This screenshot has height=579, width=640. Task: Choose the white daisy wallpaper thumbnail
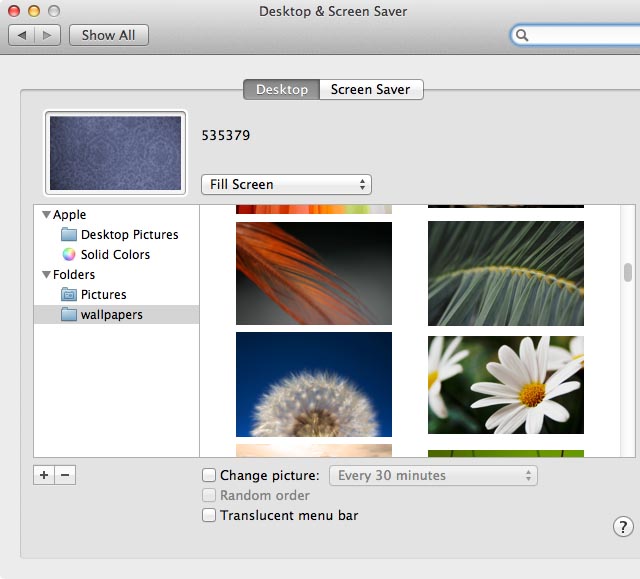[505, 384]
